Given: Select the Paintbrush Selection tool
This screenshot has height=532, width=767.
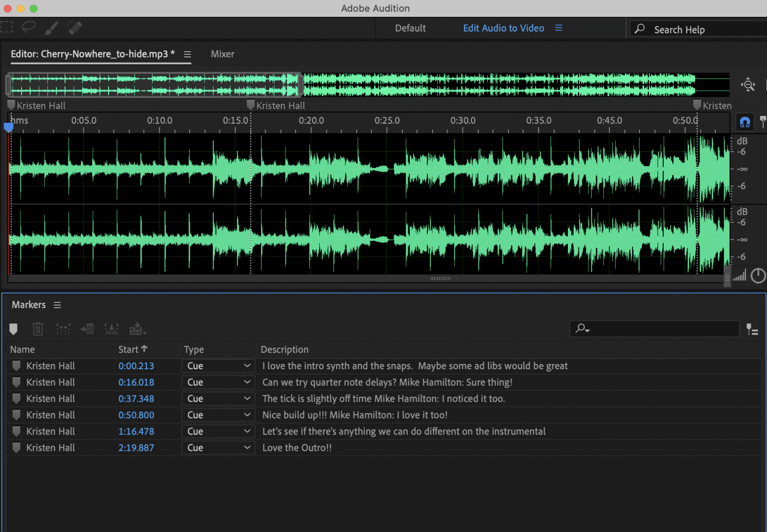Looking at the screenshot, I should (51, 27).
